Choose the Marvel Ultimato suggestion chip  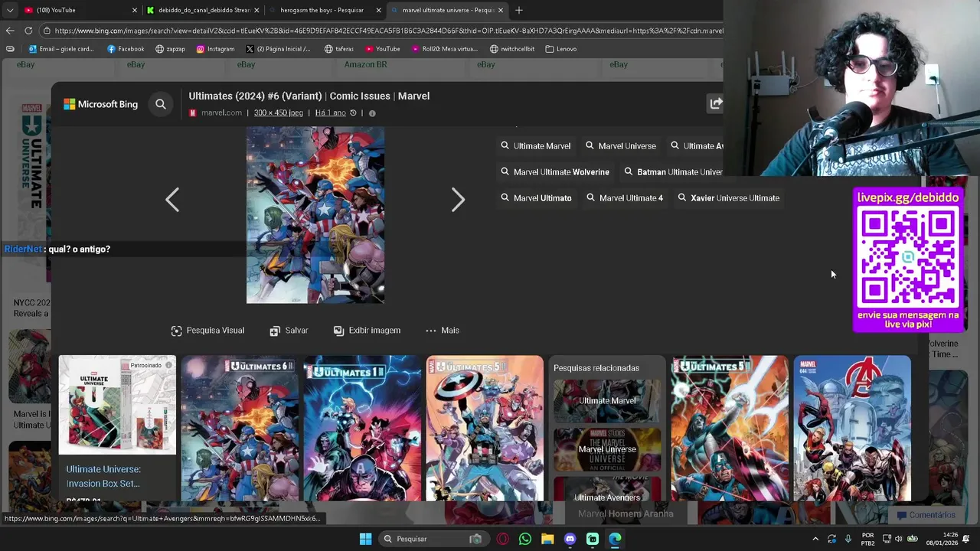click(535, 198)
